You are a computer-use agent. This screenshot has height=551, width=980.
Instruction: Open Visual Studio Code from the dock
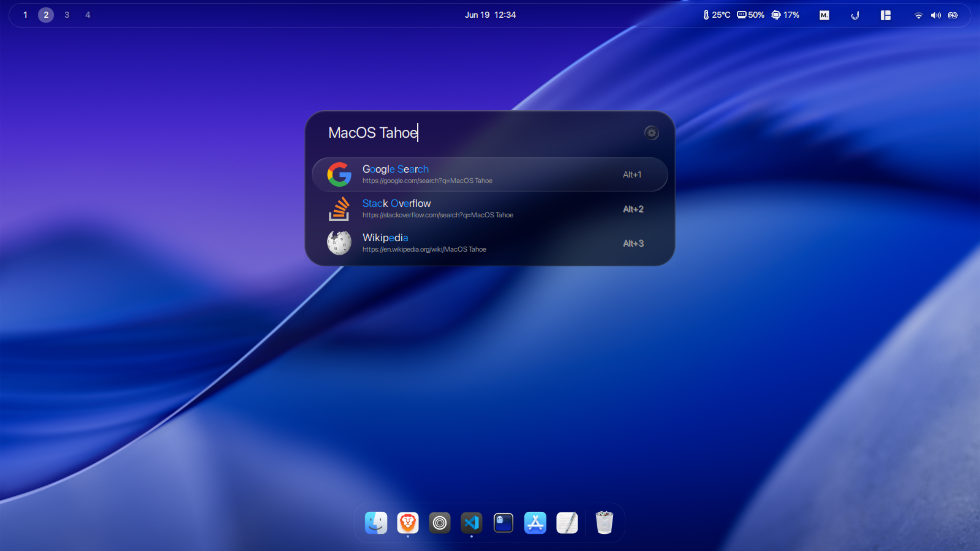pyautogui.click(x=471, y=522)
